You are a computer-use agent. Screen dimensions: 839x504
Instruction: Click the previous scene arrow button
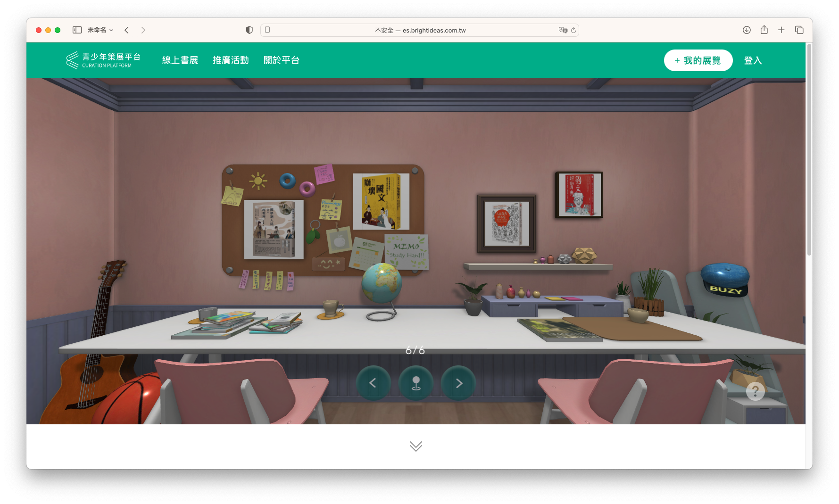click(x=373, y=383)
